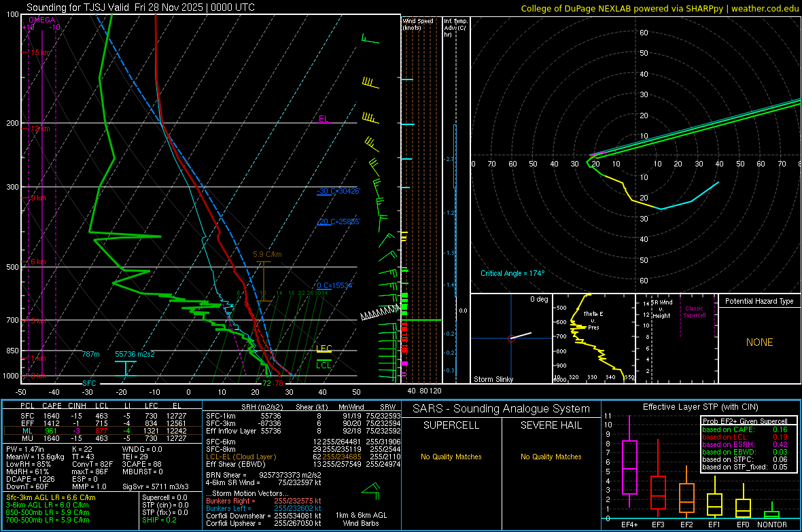Click the Critical Angle = 174° readout
Screen dimensions: 802x532
(512, 273)
